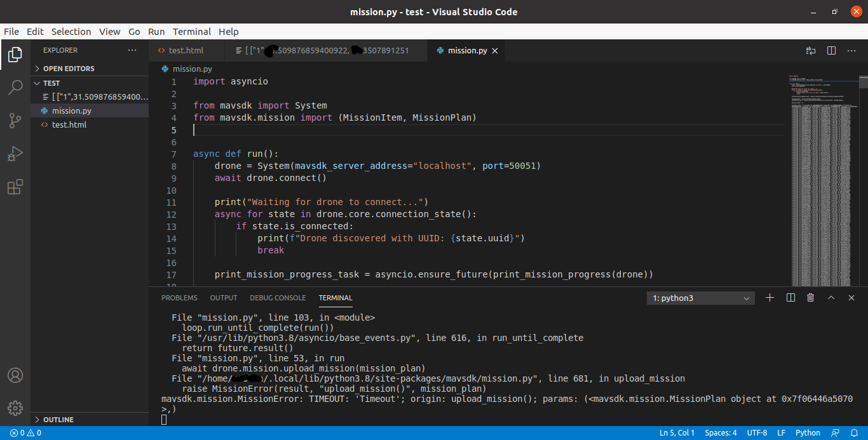868x440 pixels.
Task: Click the Open Changes compare icon
Action: click(810, 50)
